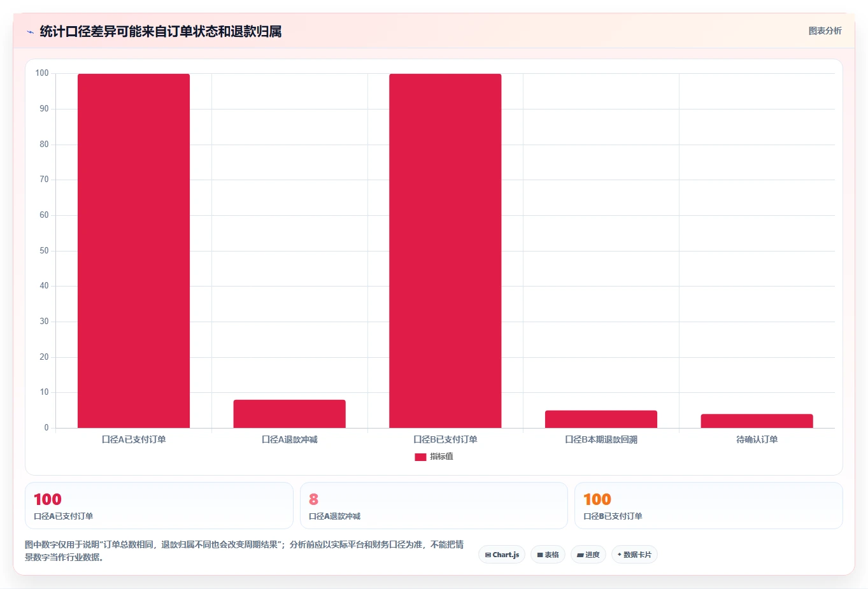Click the y-axis tick value 50
The image size is (868, 589).
click(x=44, y=251)
